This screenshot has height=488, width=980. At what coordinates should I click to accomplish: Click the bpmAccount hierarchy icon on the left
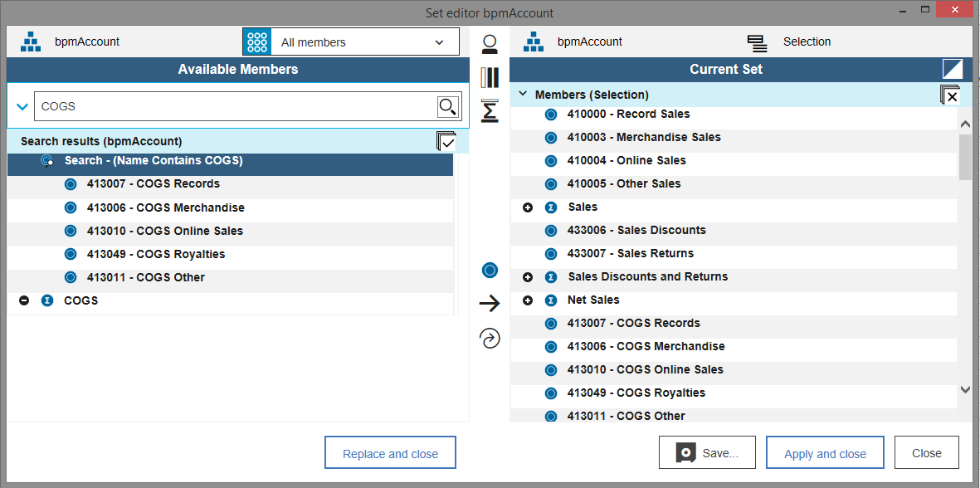[x=31, y=41]
